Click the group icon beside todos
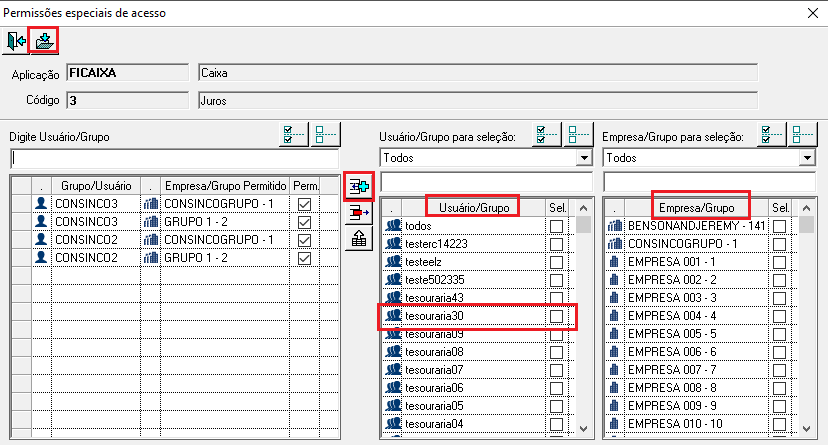The image size is (828, 446). (393, 226)
